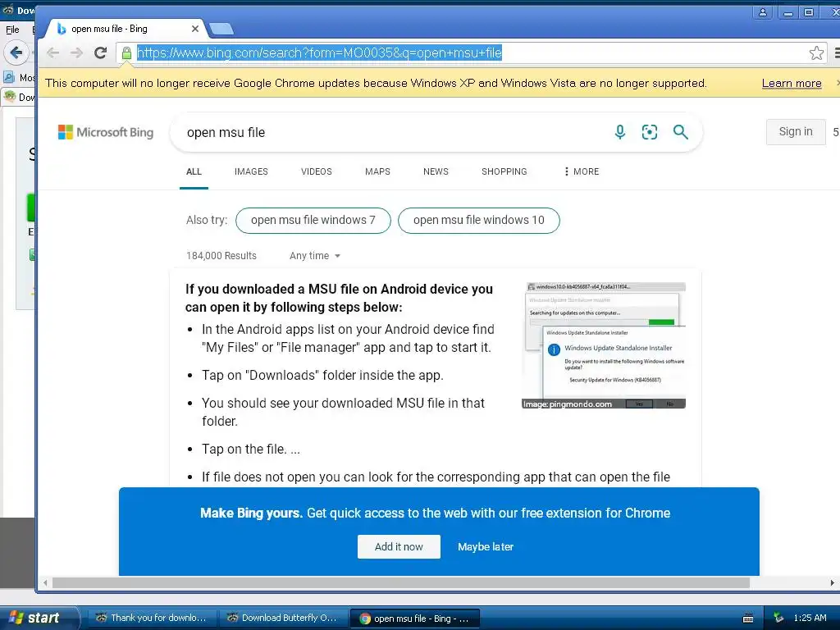840x630 pixels.
Task: Switch to the IMAGES tab
Action: (251, 171)
